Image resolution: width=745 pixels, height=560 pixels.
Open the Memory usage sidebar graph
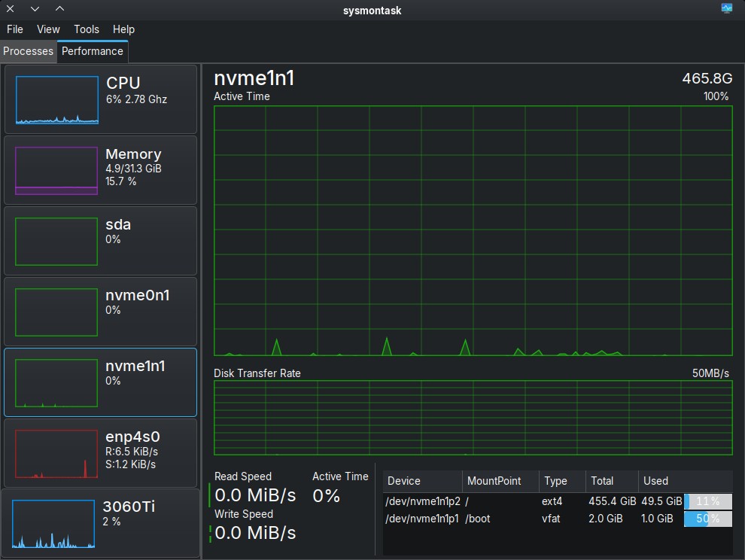pyautogui.click(x=57, y=170)
